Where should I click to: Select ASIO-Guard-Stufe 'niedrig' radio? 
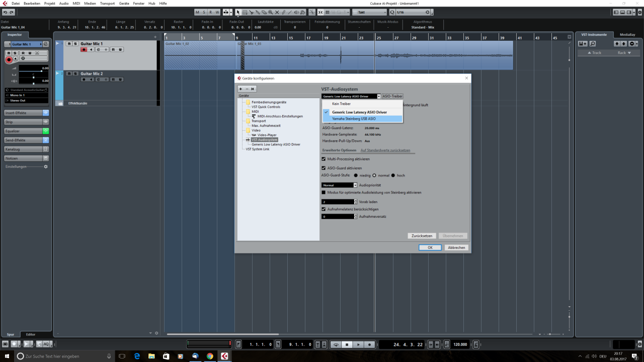pyautogui.click(x=356, y=175)
